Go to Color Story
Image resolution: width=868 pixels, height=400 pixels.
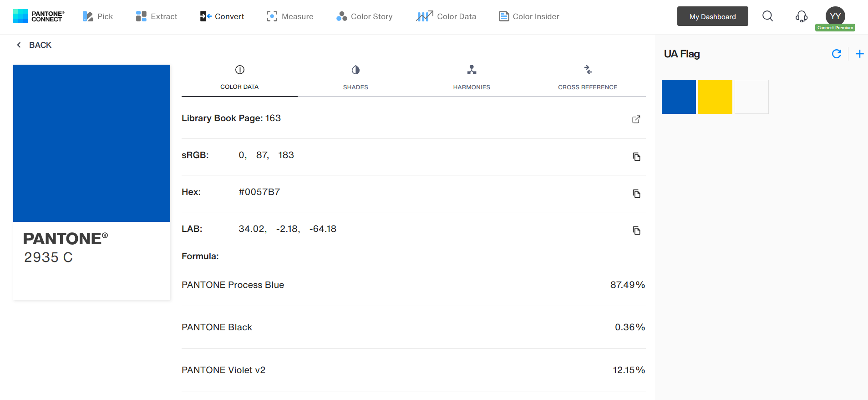click(x=364, y=16)
